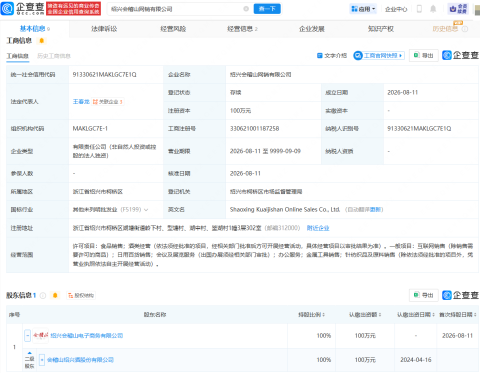The width and height of the screenshot is (480, 373).
Task: Switch to the 基本信息 tab
Action: pos(35,29)
